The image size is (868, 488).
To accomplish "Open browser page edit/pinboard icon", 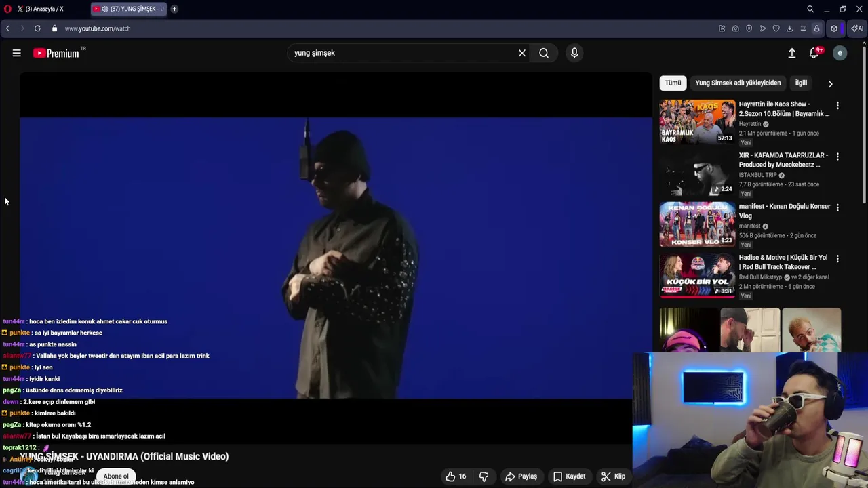I will [x=722, y=28].
